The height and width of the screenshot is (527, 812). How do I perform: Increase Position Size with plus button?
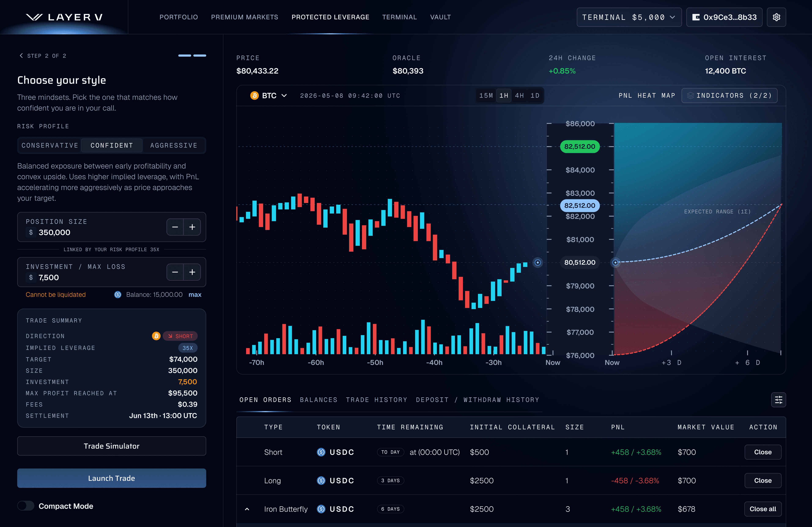[x=192, y=227]
